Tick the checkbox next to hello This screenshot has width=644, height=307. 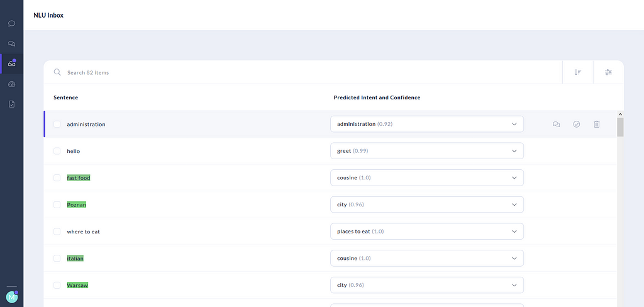click(57, 151)
